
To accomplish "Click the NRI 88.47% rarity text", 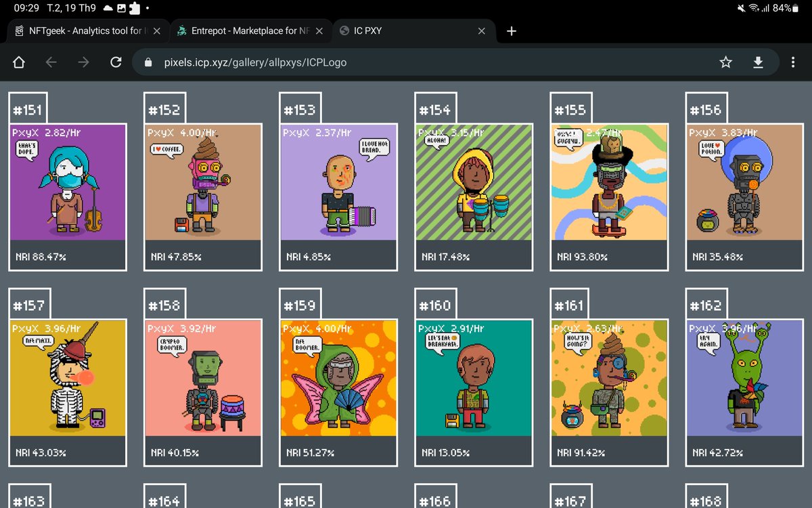I will 41,257.
